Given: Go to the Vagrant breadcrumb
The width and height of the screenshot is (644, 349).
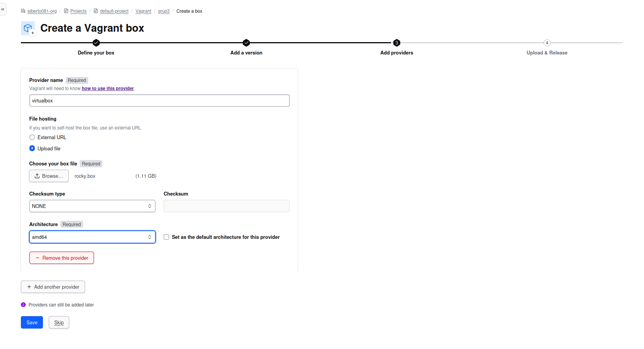Looking at the screenshot, I should click(x=143, y=11).
